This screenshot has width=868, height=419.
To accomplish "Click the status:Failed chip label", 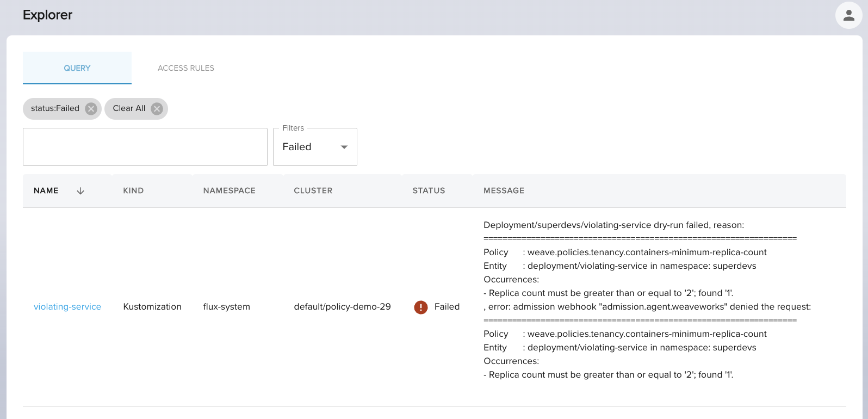I will [x=55, y=108].
